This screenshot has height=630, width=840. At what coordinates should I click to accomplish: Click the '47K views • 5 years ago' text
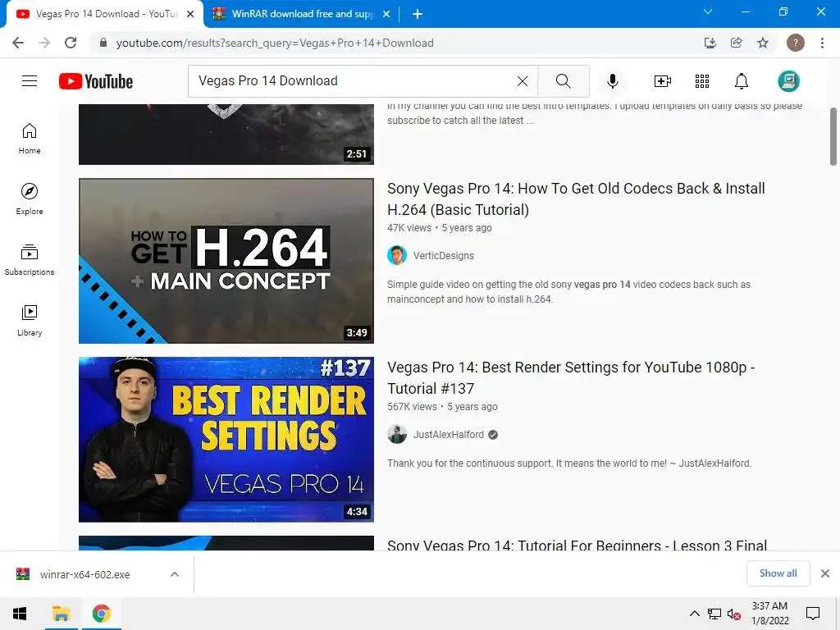pos(440,228)
